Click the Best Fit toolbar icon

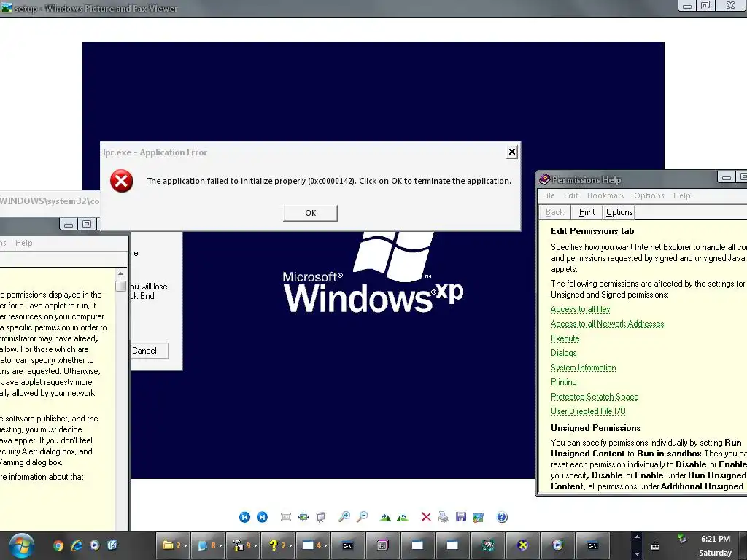(x=286, y=517)
